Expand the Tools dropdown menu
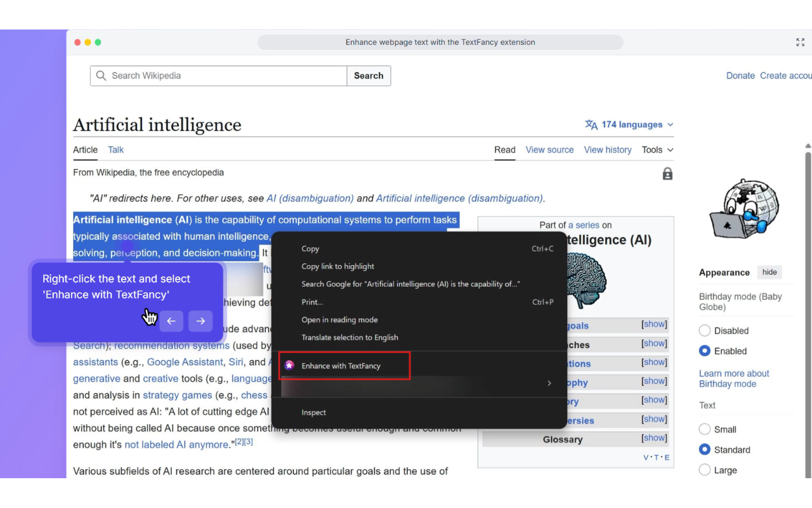The height and width of the screenshot is (508, 812). point(657,150)
